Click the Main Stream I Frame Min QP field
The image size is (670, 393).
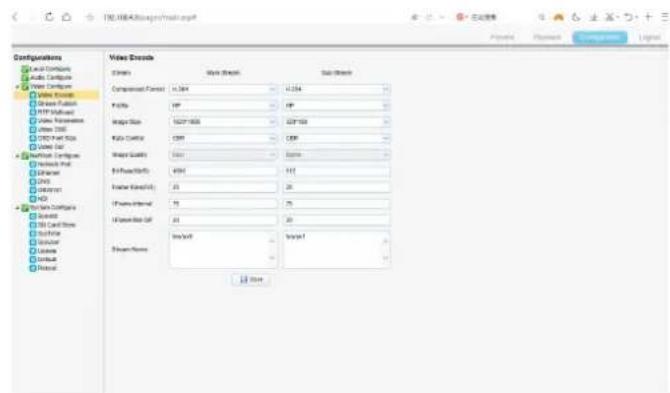tap(223, 220)
